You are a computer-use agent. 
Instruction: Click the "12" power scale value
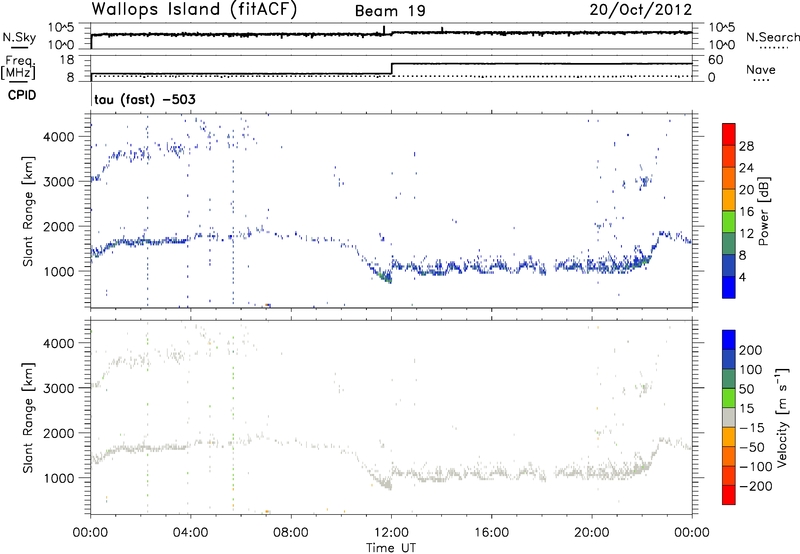coord(746,234)
